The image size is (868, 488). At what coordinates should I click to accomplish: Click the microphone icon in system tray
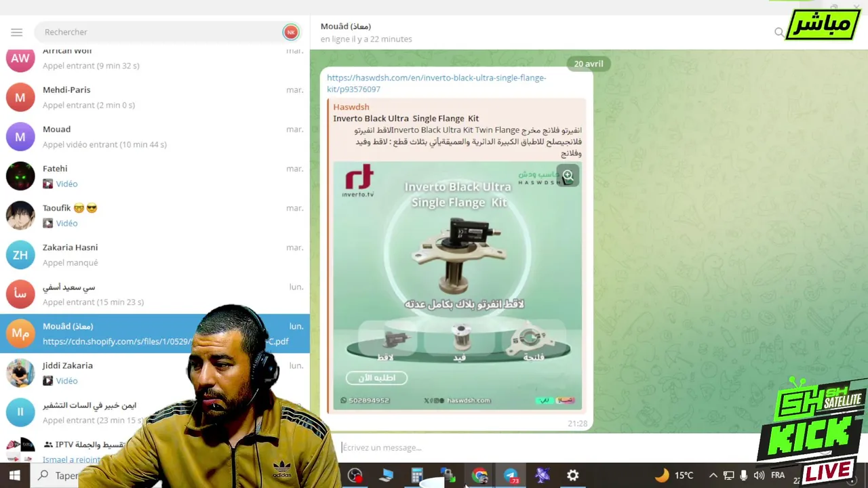744,475
